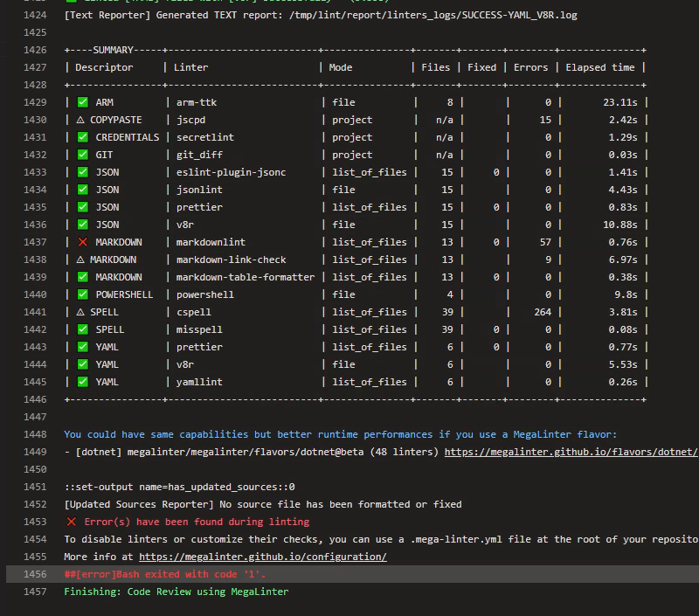Click the check icon beside the YAML prettier row
Image resolution: width=699 pixels, height=616 pixels.
click(x=82, y=347)
